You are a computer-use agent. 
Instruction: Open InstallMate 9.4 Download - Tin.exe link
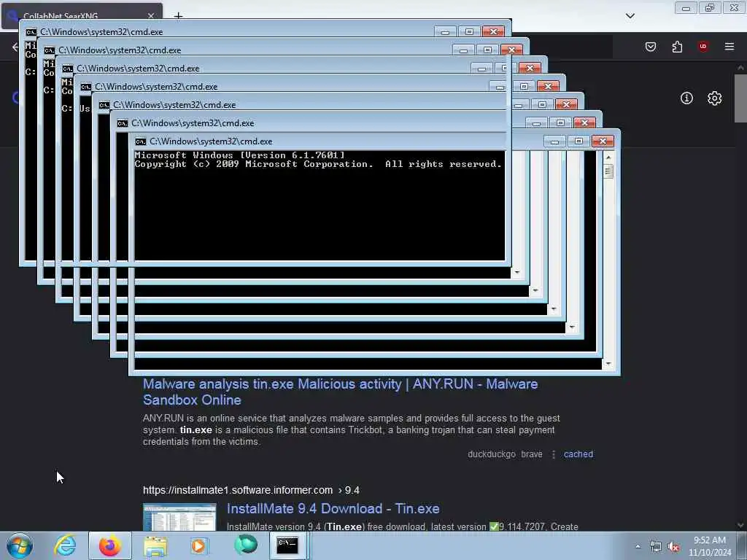pyautogui.click(x=333, y=508)
